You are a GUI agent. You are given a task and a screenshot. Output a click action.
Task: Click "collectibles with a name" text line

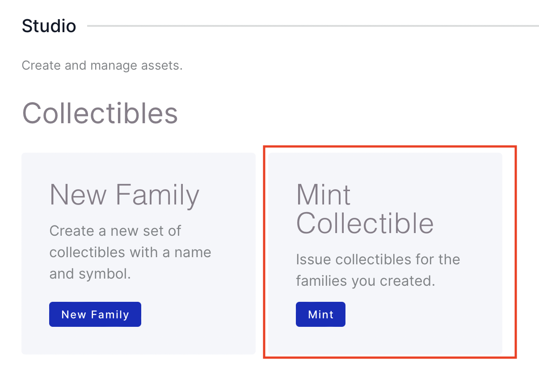[130, 252]
